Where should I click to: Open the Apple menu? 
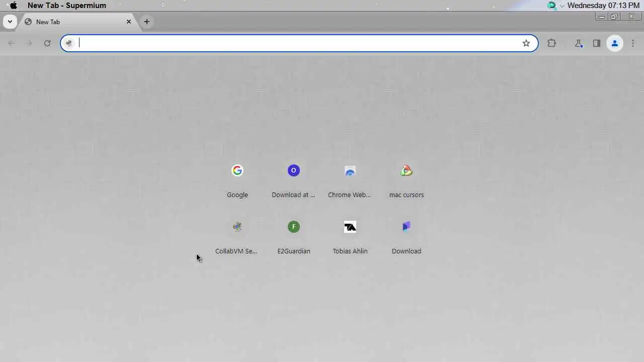14,6
